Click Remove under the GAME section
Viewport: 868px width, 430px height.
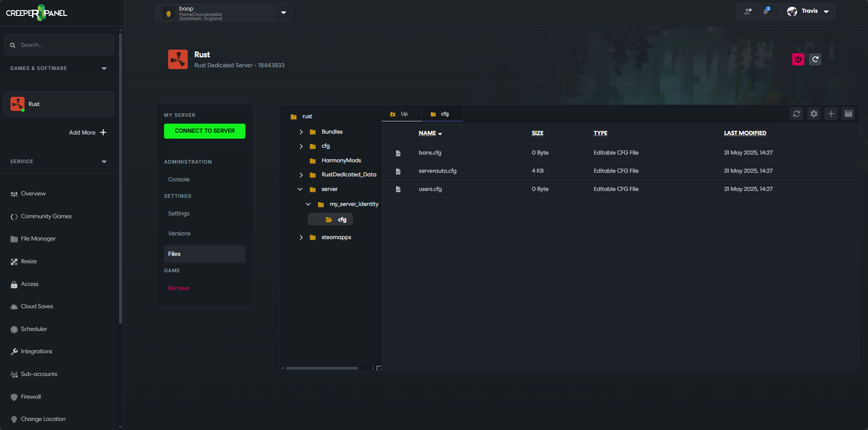click(179, 288)
